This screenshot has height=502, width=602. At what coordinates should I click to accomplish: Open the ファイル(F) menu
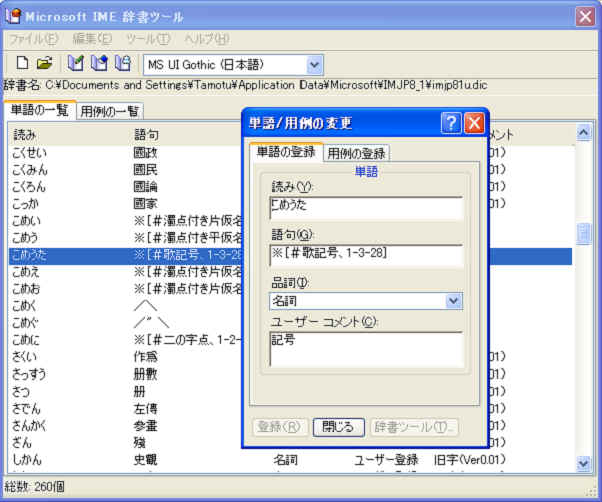[x=33, y=39]
